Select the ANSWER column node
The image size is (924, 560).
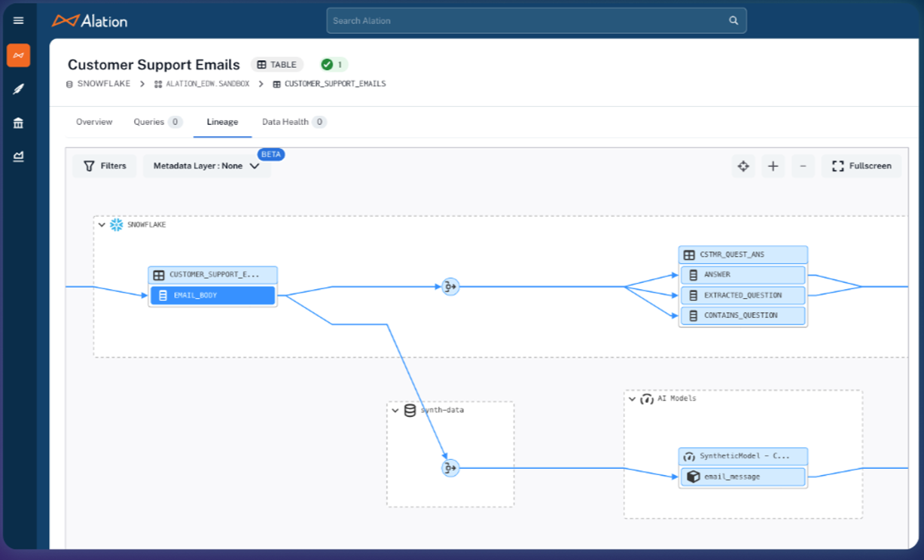[743, 275]
